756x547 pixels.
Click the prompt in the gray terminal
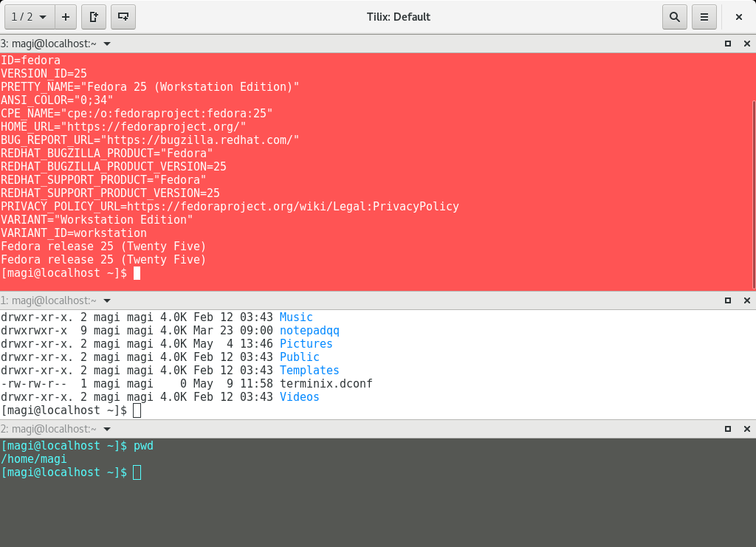coord(64,472)
